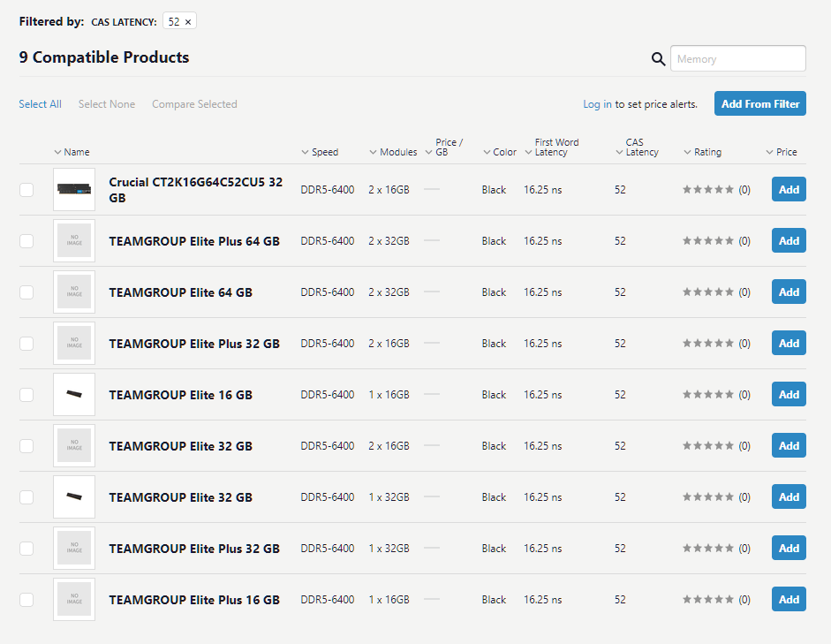Add TEAMGROUP Elite Plus 32 GB 1 x 32GB
Screen dimensions: 831x644
tap(789, 548)
